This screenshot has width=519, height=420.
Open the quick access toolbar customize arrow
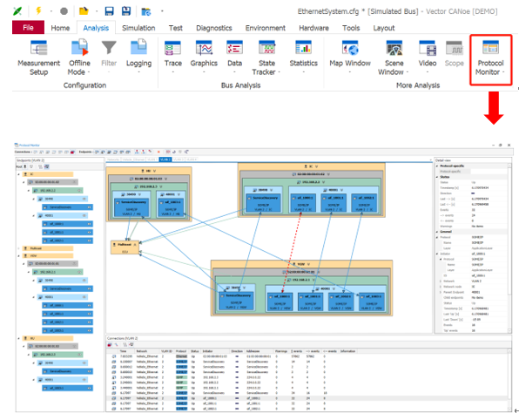pos(162,11)
